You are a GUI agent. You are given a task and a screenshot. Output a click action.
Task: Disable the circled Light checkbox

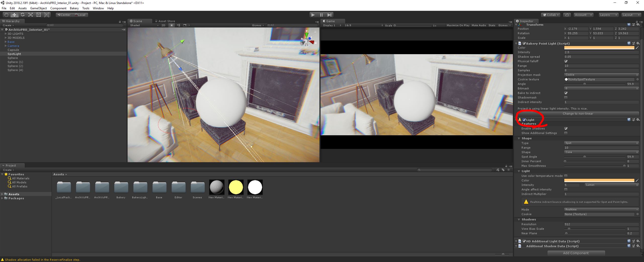(524, 120)
